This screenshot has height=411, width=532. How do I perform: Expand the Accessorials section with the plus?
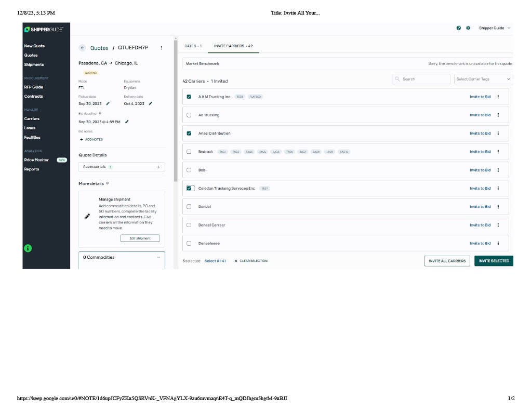coord(159,166)
